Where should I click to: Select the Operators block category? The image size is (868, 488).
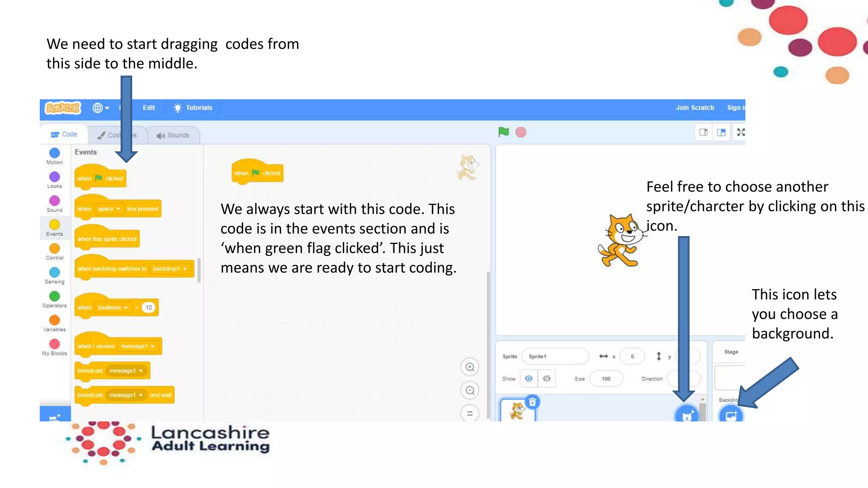tap(55, 299)
